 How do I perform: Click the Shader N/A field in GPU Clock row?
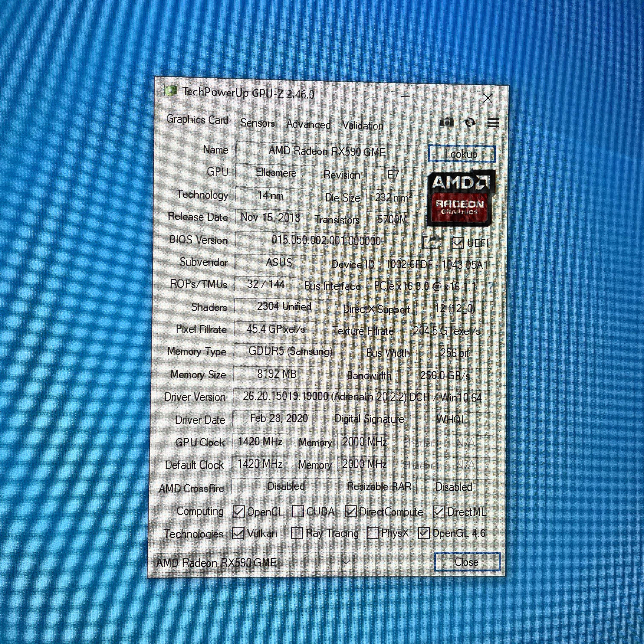click(x=465, y=443)
